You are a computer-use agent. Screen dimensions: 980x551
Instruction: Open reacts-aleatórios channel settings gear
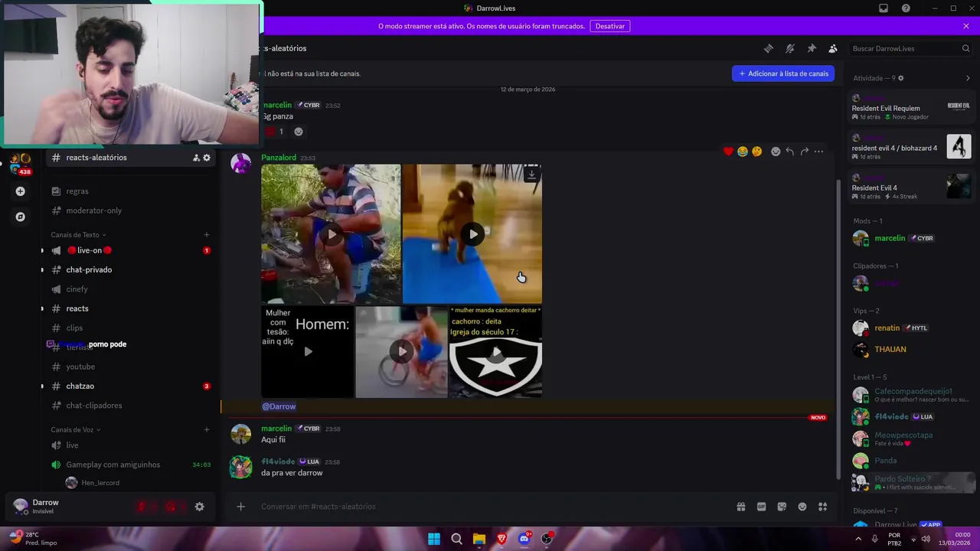(207, 158)
